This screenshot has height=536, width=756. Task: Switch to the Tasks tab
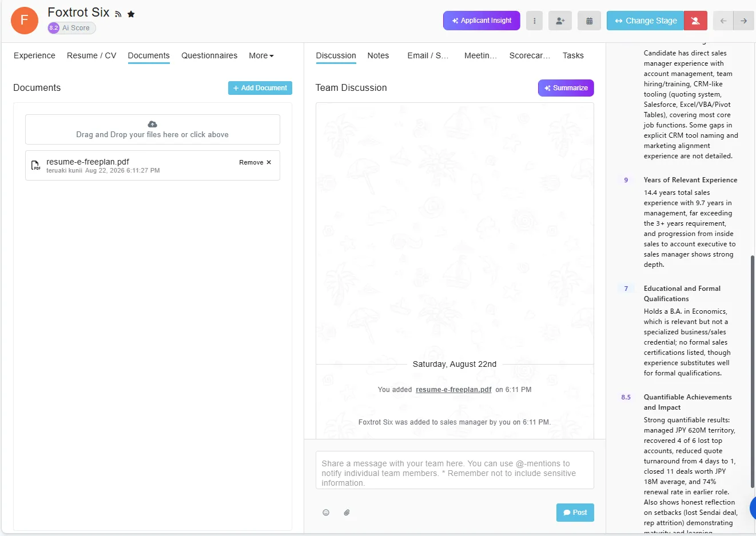coord(573,55)
